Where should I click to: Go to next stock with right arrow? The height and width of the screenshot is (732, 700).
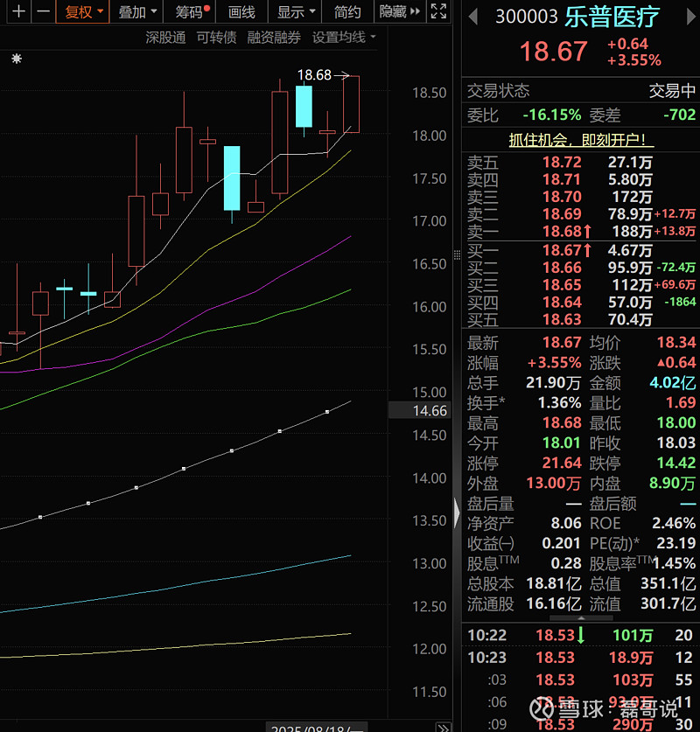691,17
